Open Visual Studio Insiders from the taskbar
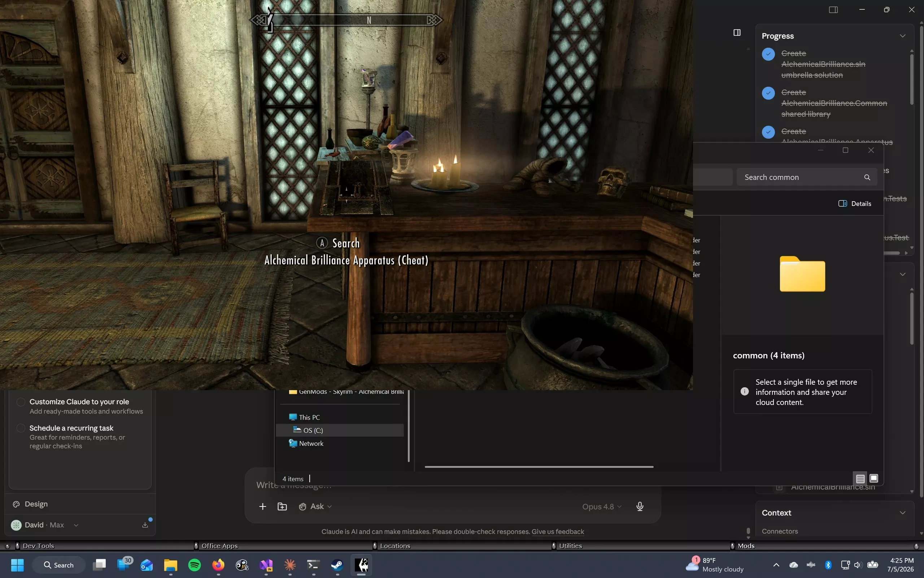 tap(266, 565)
